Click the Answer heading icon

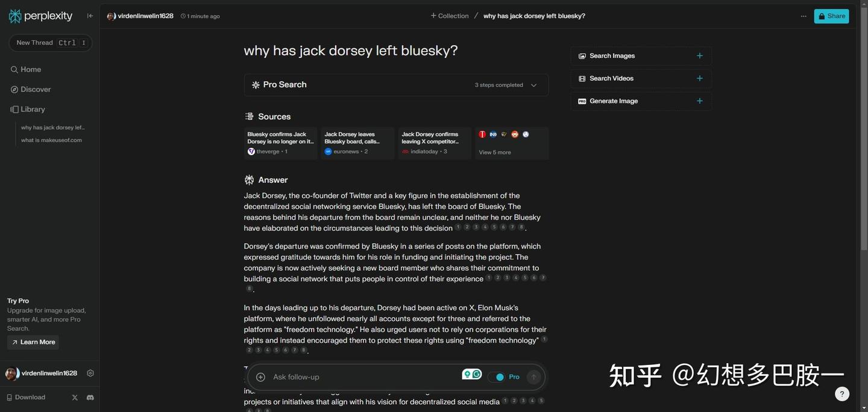(249, 180)
